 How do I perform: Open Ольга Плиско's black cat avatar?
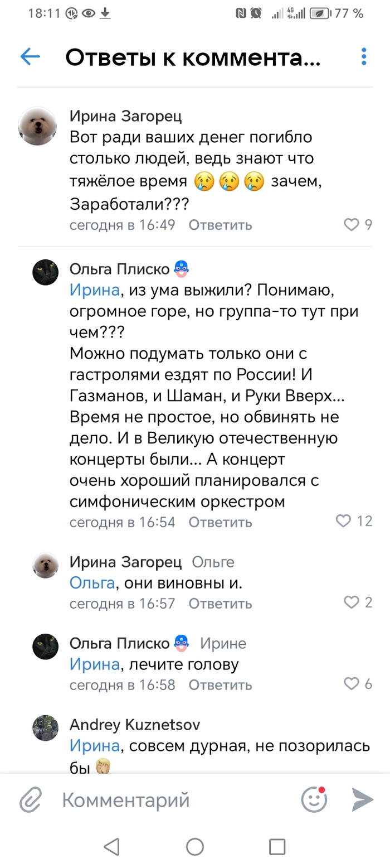click(x=46, y=272)
